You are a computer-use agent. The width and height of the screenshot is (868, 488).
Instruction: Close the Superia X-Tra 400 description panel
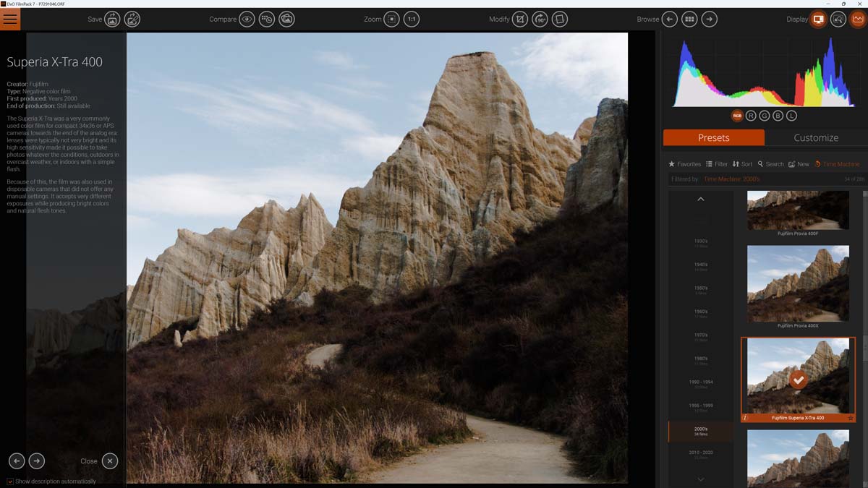click(110, 461)
